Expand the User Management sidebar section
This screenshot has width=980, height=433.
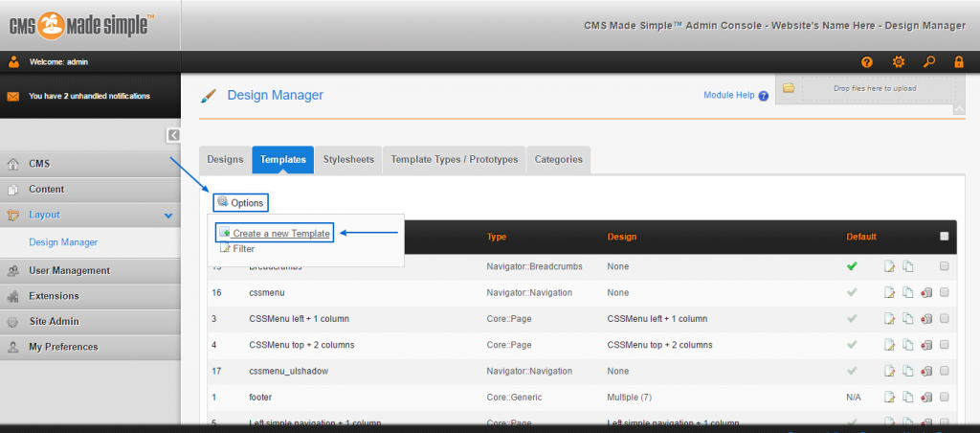pos(90,271)
